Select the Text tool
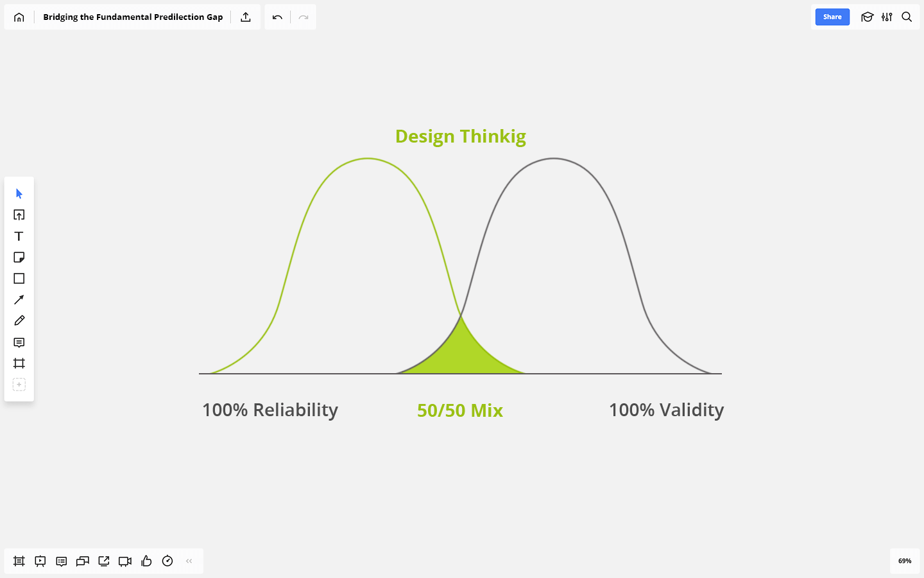This screenshot has height=578, width=924. click(19, 236)
